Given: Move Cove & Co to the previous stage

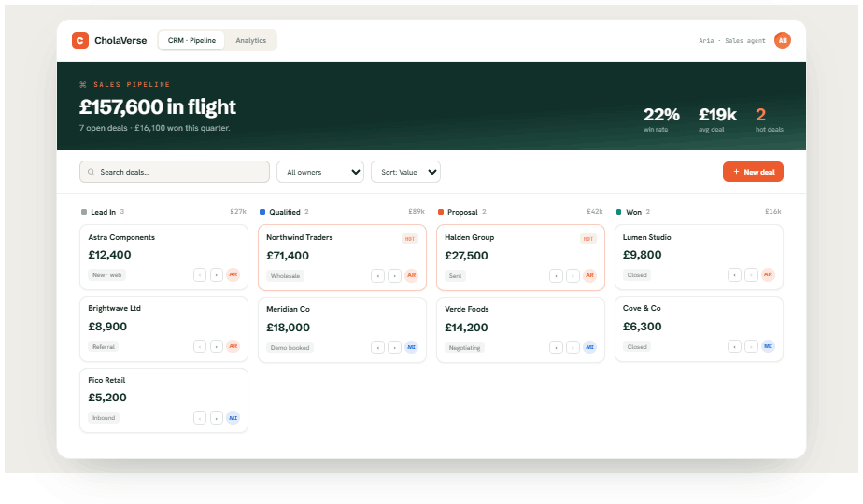Looking at the screenshot, I should coord(734,346).
